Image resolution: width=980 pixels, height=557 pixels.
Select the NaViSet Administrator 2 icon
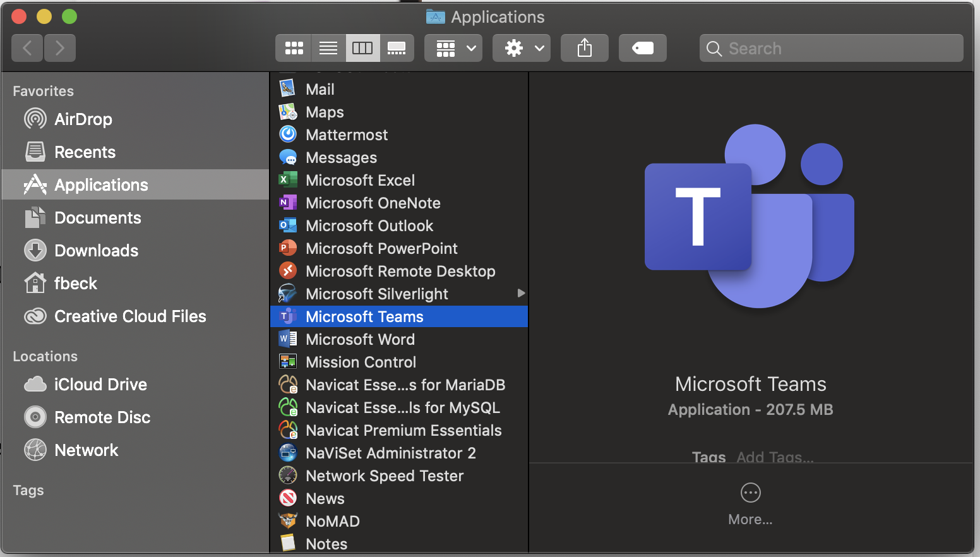point(288,452)
